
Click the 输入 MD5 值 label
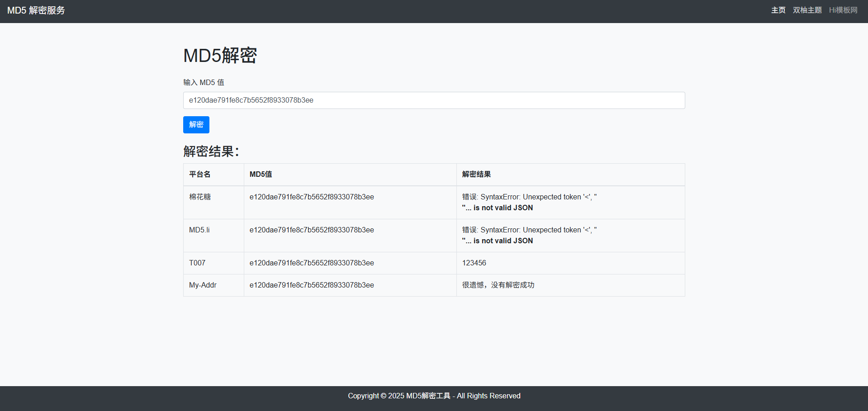tap(204, 82)
